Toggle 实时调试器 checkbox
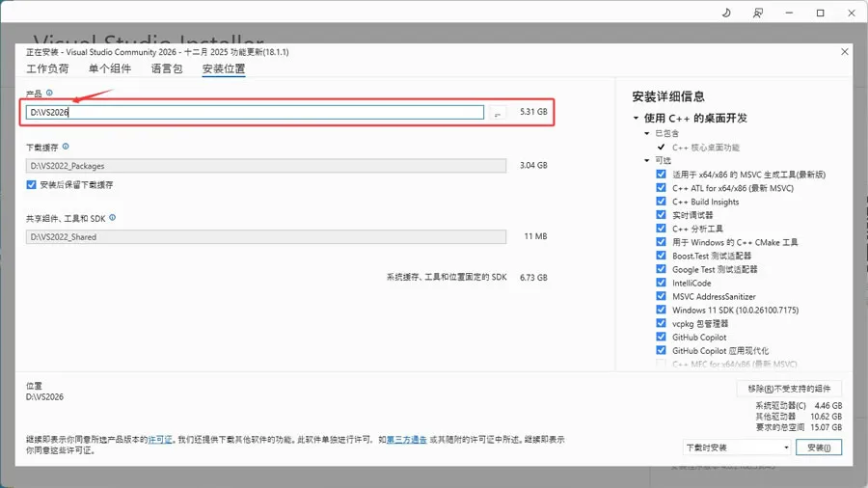Viewport: 868px width, 488px height. click(x=661, y=215)
